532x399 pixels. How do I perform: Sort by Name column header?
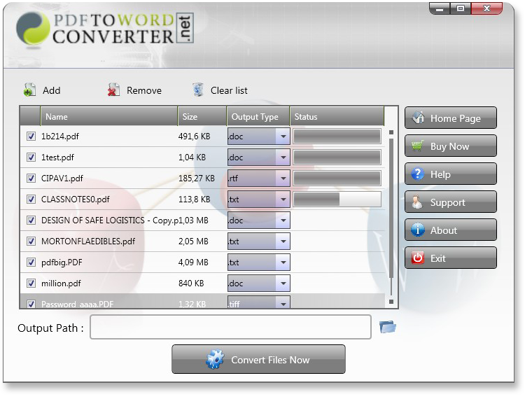tap(109, 117)
